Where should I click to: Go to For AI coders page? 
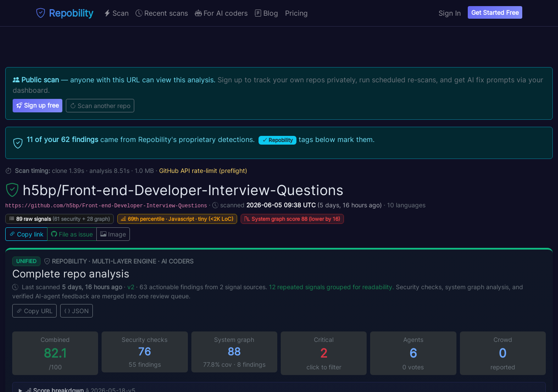pyautogui.click(x=221, y=13)
